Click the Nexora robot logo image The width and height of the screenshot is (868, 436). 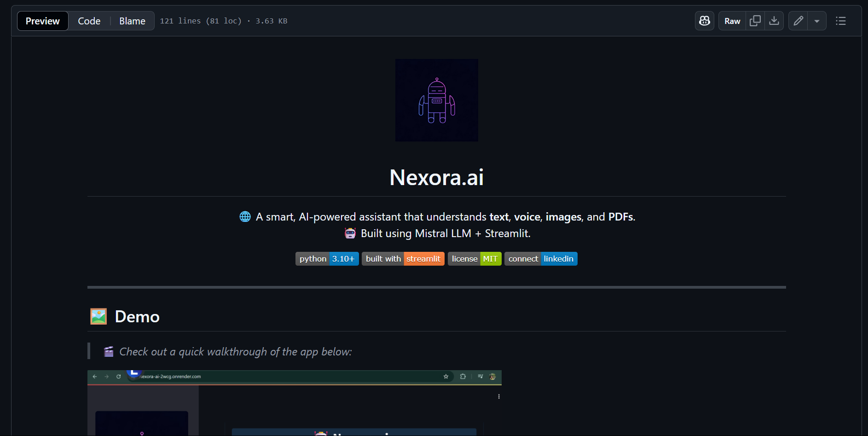(437, 100)
